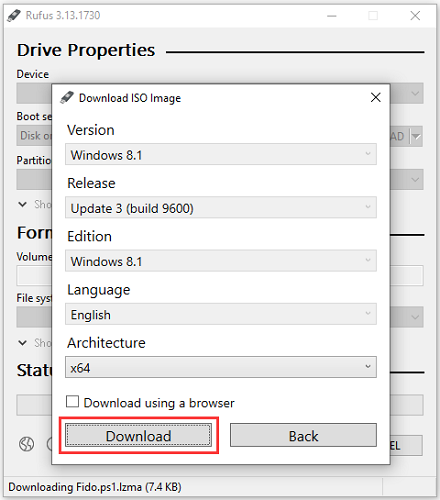Click the status text Downloading Fido.ps1.lzma
This screenshot has height=500, width=440.
pos(95,487)
